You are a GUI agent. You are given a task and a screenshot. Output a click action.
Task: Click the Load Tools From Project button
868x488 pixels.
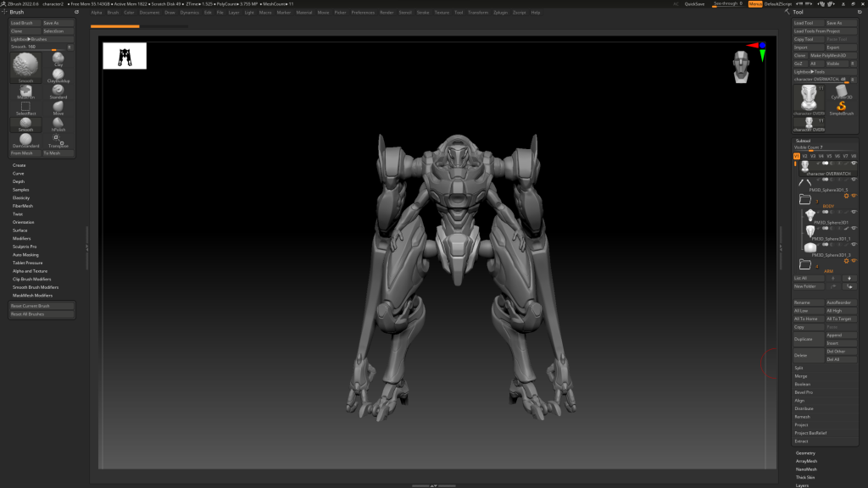tap(825, 31)
